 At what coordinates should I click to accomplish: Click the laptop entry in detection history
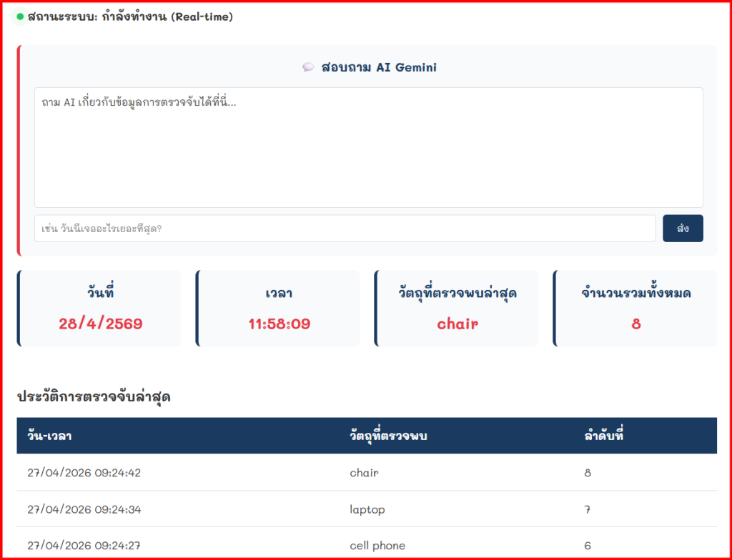click(x=367, y=509)
